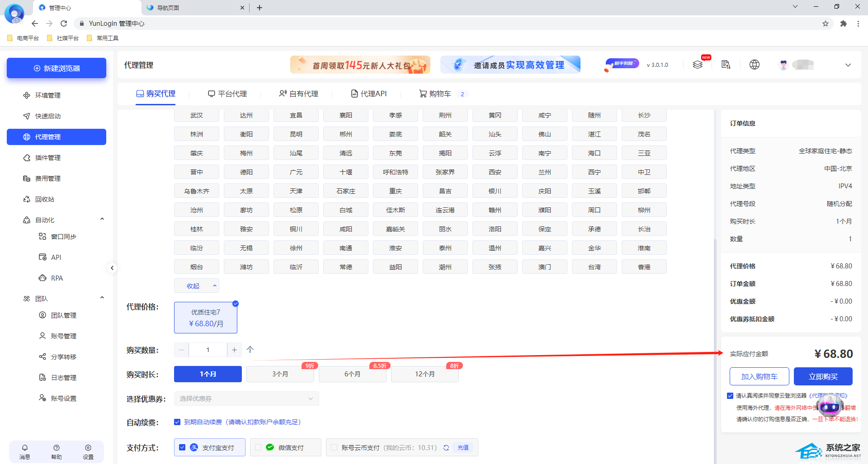Switch to the 平台代理 tab
868x464 pixels.
pos(227,94)
